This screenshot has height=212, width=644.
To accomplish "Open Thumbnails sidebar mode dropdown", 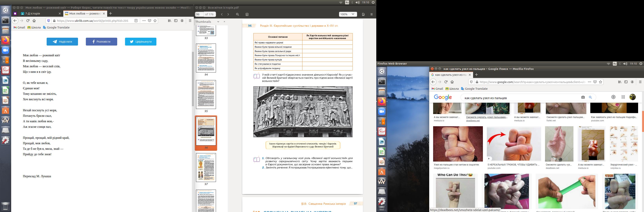I will point(218,22).
